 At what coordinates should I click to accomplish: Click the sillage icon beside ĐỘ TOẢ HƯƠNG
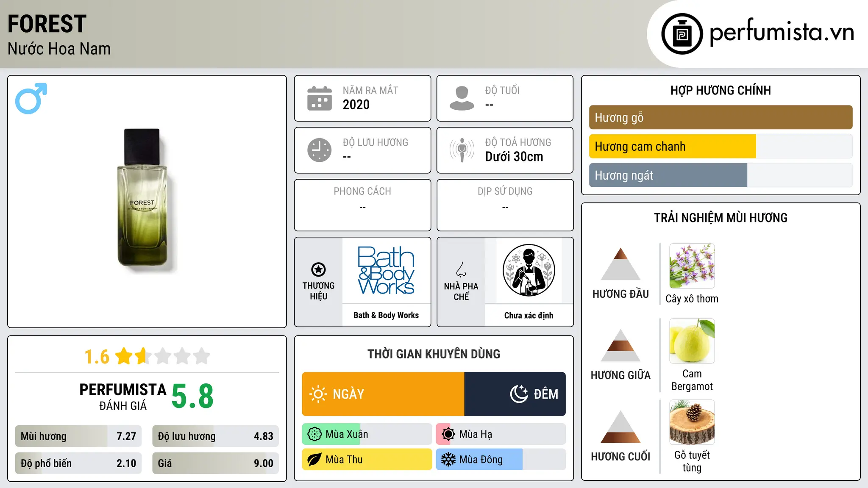462,150
